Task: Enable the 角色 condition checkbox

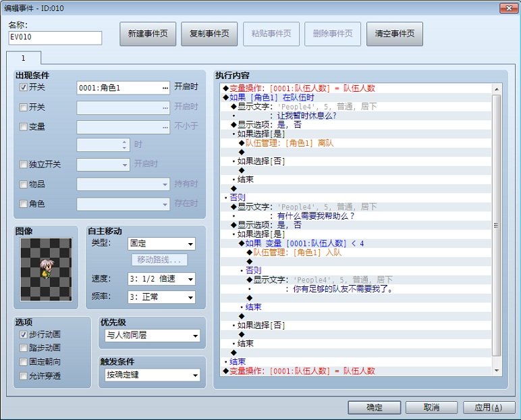Action: click(x=23, y=203)
